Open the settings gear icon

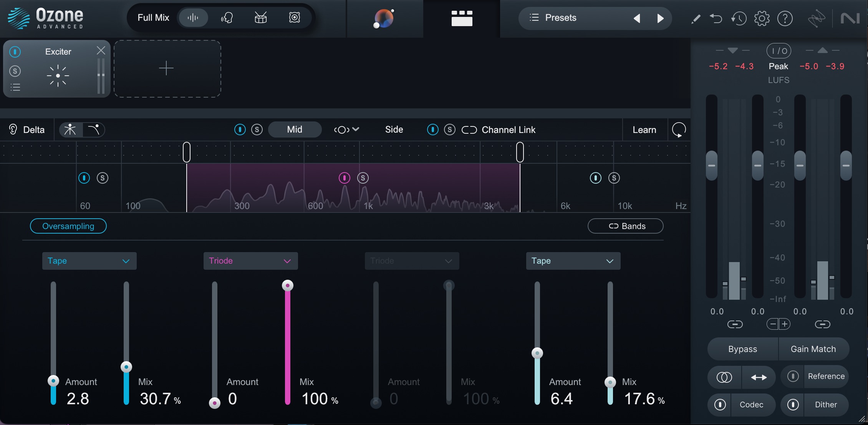pyautogui.click(x=762, y=18)
